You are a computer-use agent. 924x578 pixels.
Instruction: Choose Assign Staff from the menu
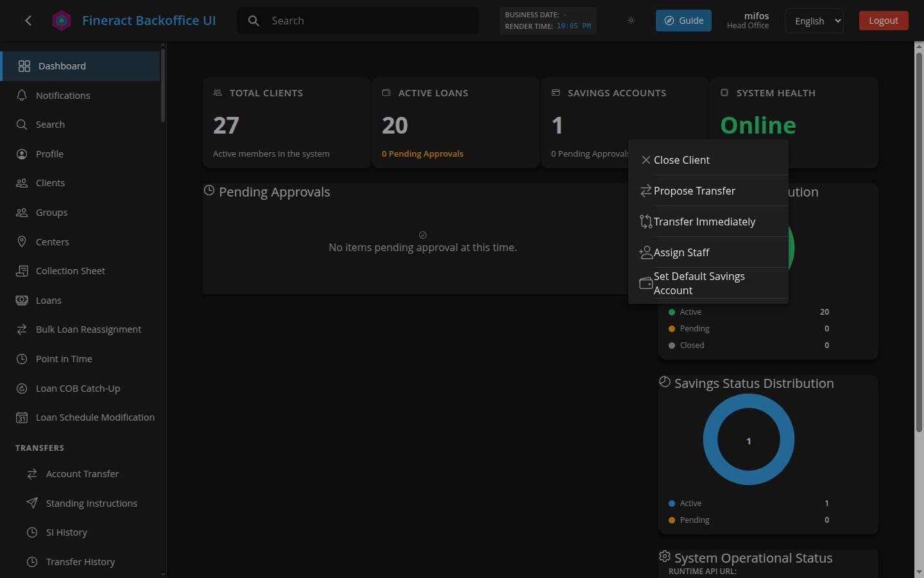pyautogui.click(x=708, y=252)
